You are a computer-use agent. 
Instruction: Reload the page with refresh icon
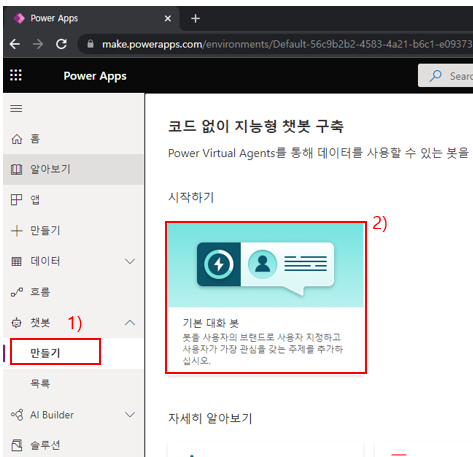[61, 44]
